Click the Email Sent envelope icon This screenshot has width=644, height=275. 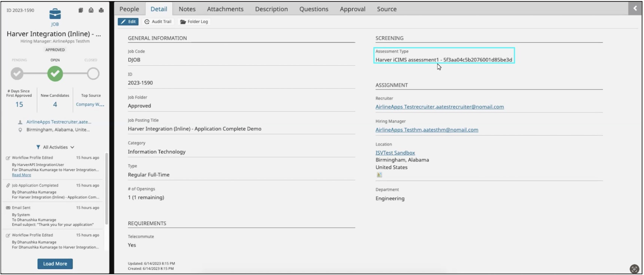[8, 208]
